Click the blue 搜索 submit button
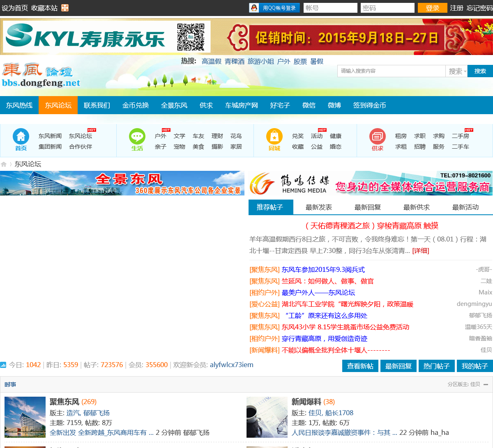 coord(480,71)
